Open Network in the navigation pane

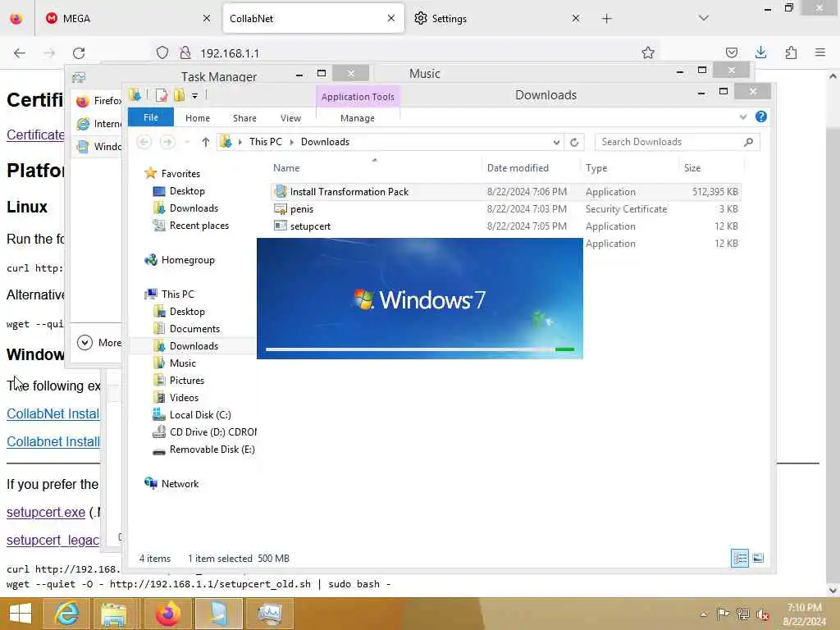tap(180, 484)
